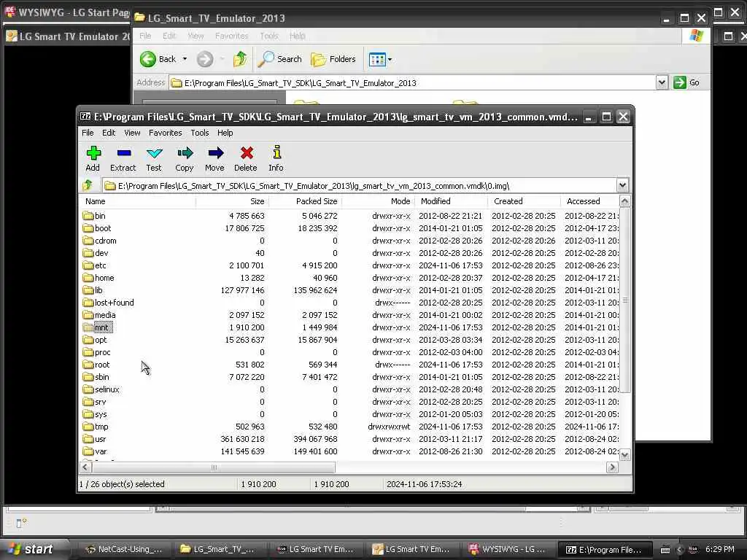This screenshot has width=747, height=560.
Task: Open Edit menu in 7-Zip
Action: (109, 133)
